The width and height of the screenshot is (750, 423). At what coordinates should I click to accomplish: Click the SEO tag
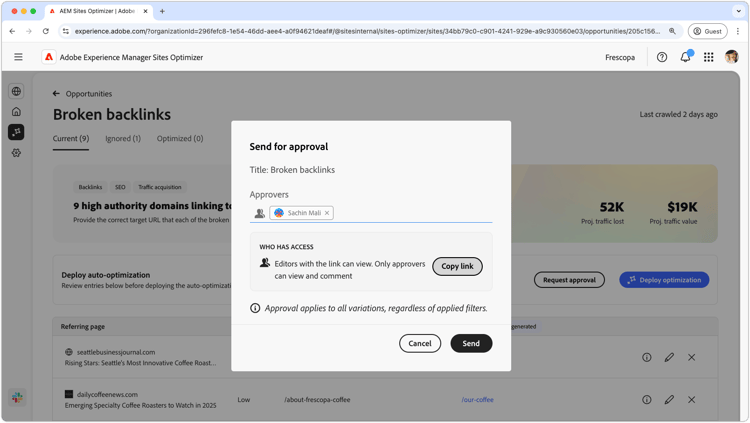point(120,187)
